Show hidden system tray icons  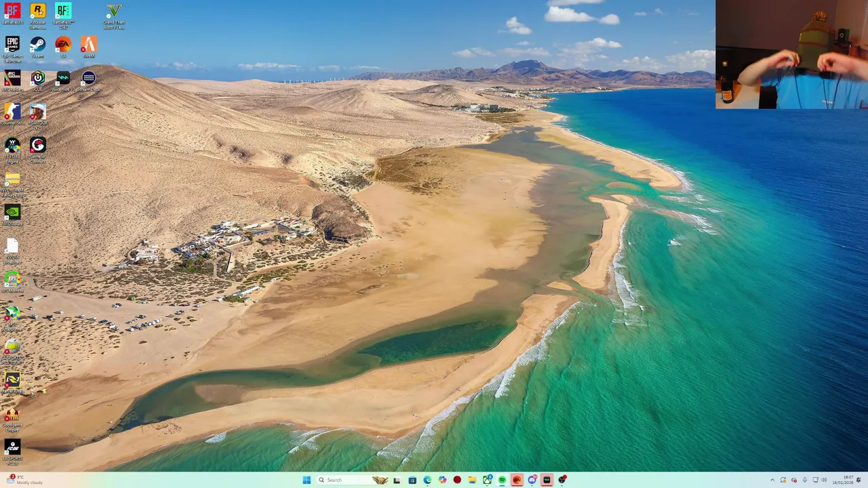pos(772,480)
